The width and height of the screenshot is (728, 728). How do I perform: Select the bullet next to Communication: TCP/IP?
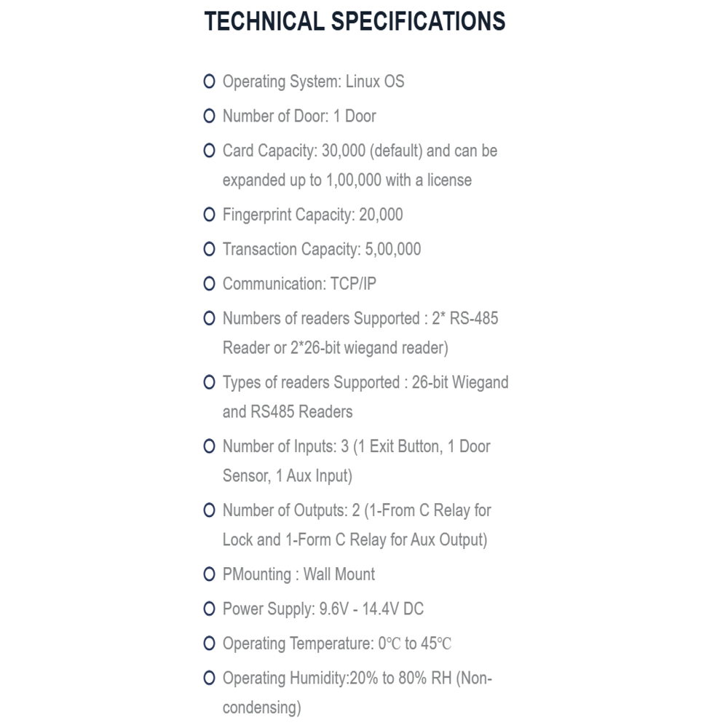click(209, 284)
